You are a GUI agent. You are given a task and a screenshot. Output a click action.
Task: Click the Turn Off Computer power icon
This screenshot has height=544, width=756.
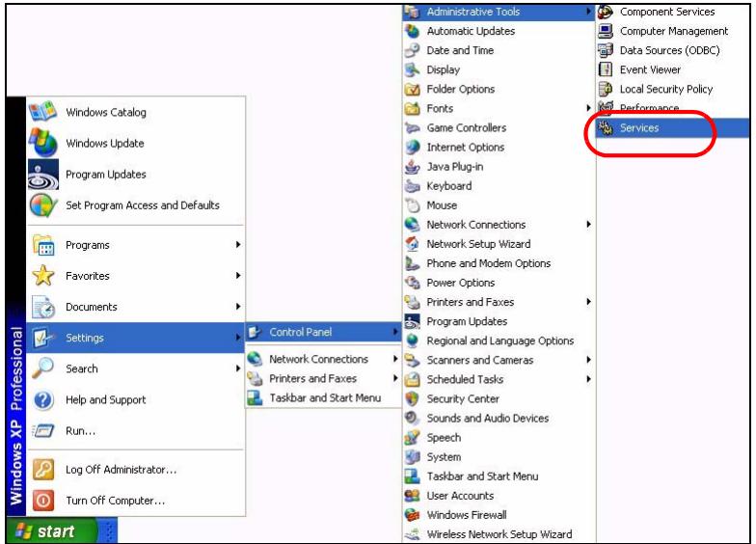(x=42, y=500)
